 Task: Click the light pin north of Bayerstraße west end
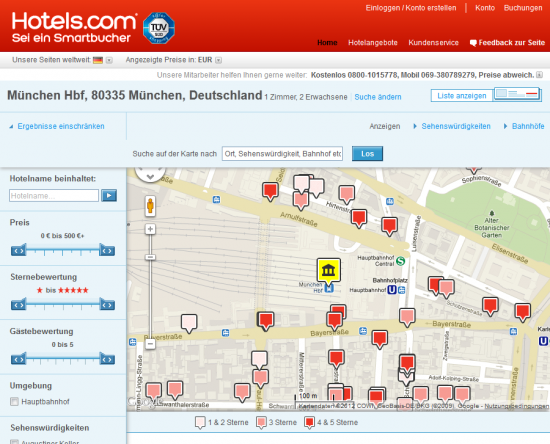pos(189,323)
